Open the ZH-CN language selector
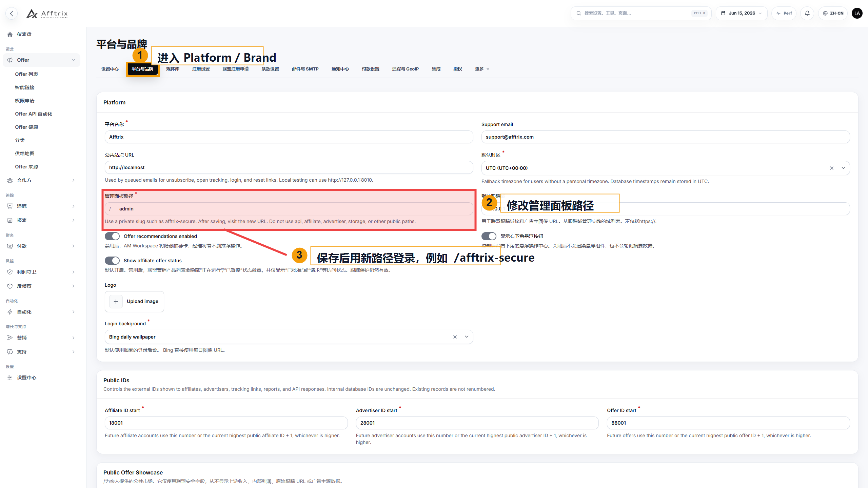This screenshot has height=488, width=868. pyautogui.click(x=833, y=13)
